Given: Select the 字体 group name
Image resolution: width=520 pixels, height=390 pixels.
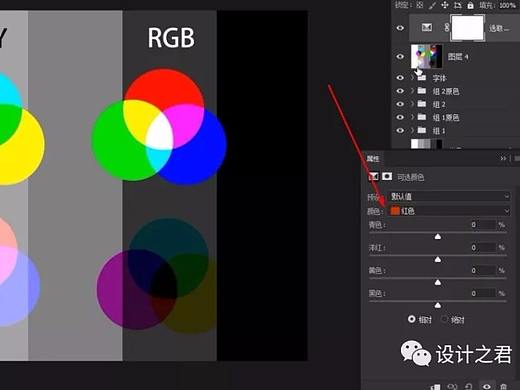Looking at the screenshot, I should point(439,78).
